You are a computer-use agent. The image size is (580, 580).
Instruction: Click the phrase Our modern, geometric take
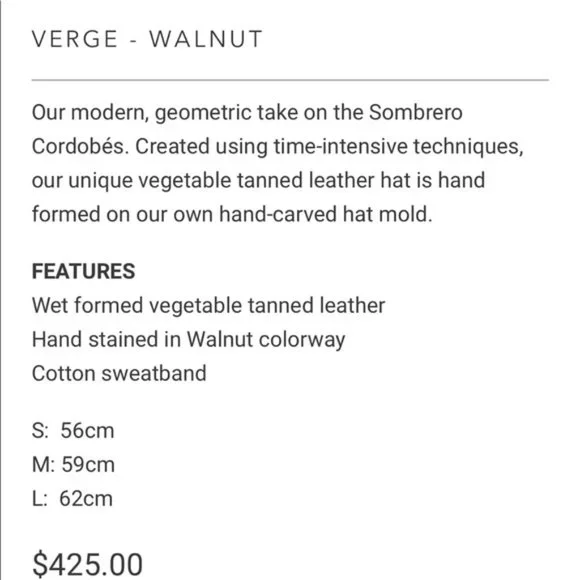(x=165, y=113)
